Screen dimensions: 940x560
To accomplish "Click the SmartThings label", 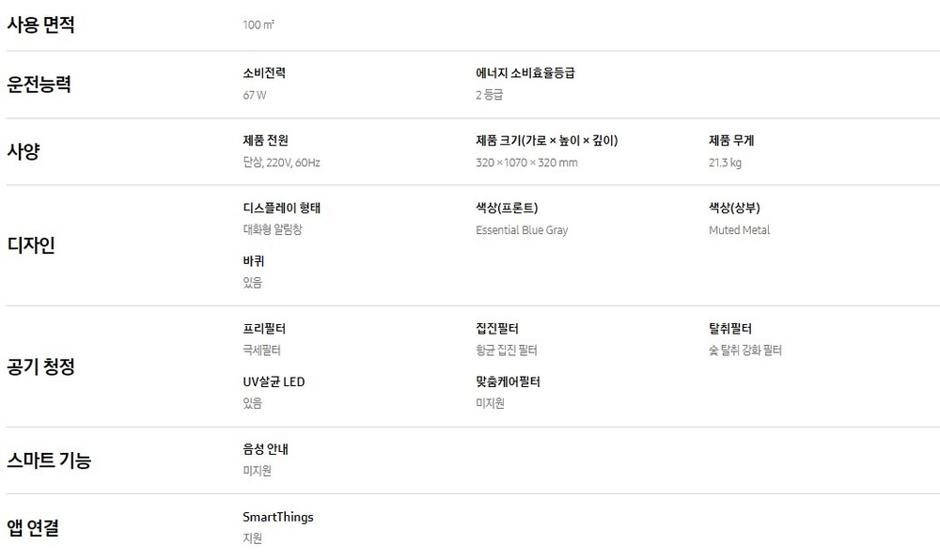I will [x=278, y=518].
